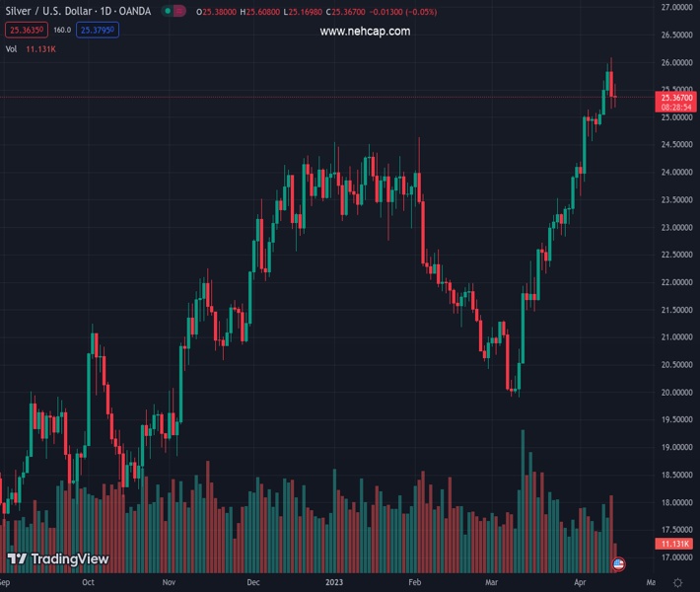Click the 24.00000 price axis label

click(x=676, y=172)
